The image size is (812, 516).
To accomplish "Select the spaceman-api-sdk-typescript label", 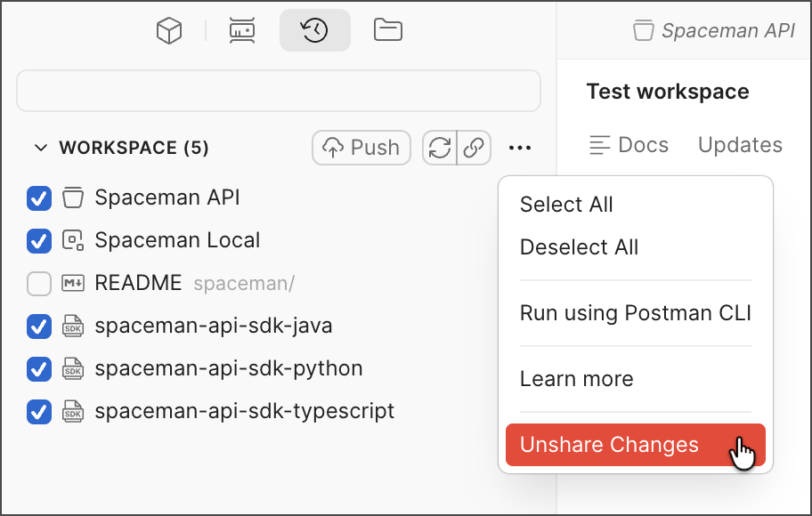I will pos(245,411).
